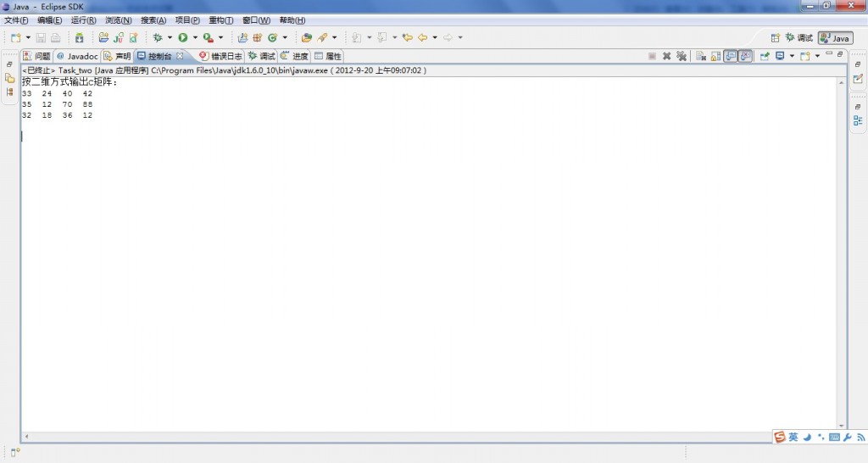
Task: Click the green C new-type icon
Action: click(272, 37)
